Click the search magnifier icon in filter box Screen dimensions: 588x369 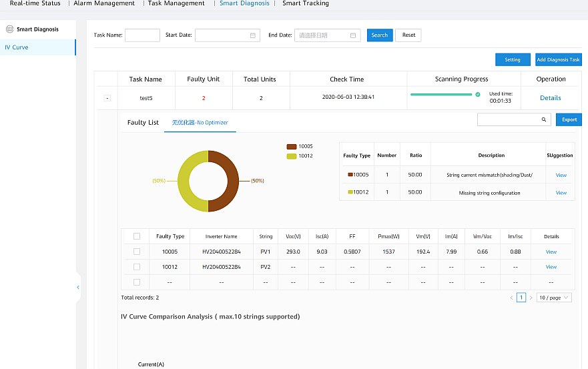543,119
